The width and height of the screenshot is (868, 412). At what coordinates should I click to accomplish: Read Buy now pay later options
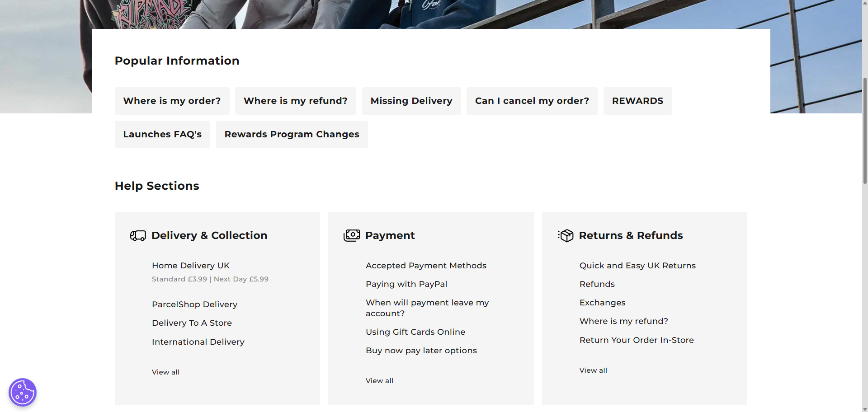[421, 351]
